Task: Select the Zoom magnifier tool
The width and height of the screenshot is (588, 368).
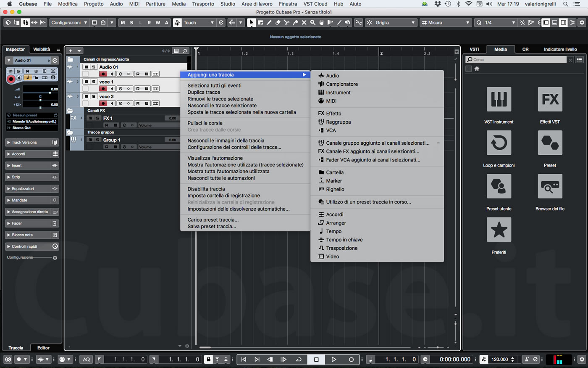Action: point(312,23)
